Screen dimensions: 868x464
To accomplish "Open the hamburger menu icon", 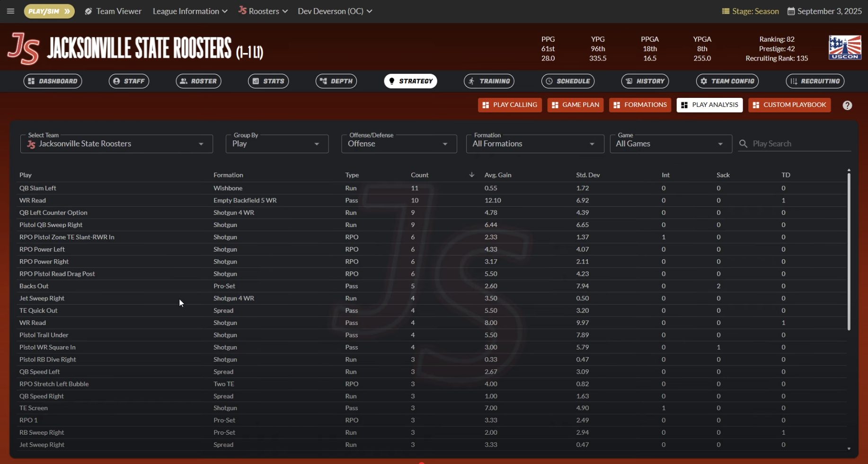I will (x=10, y=11).
